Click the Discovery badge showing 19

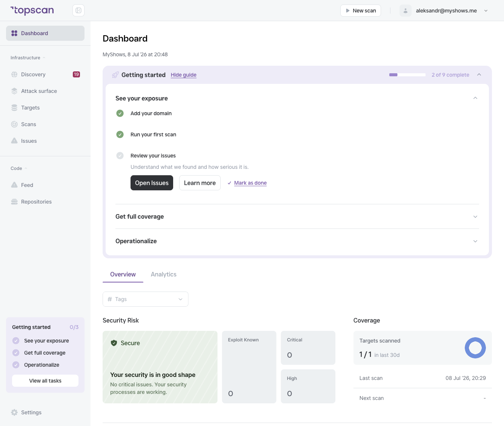point(76,74)
